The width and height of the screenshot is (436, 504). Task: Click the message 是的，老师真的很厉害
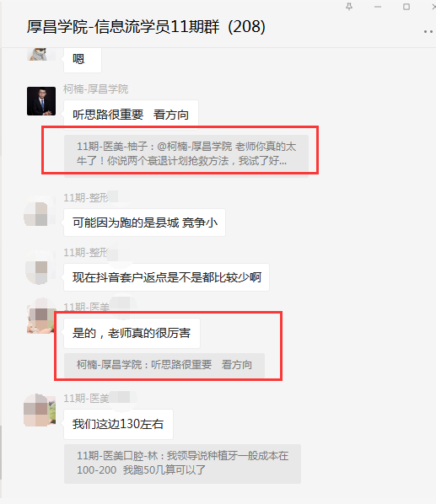[x=132, y=333]
